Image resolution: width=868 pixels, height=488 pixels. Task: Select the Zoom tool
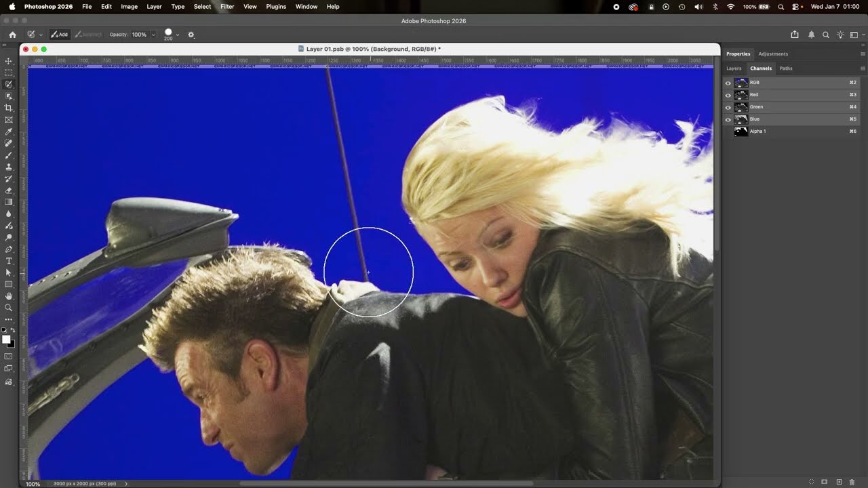click(9, 308)
